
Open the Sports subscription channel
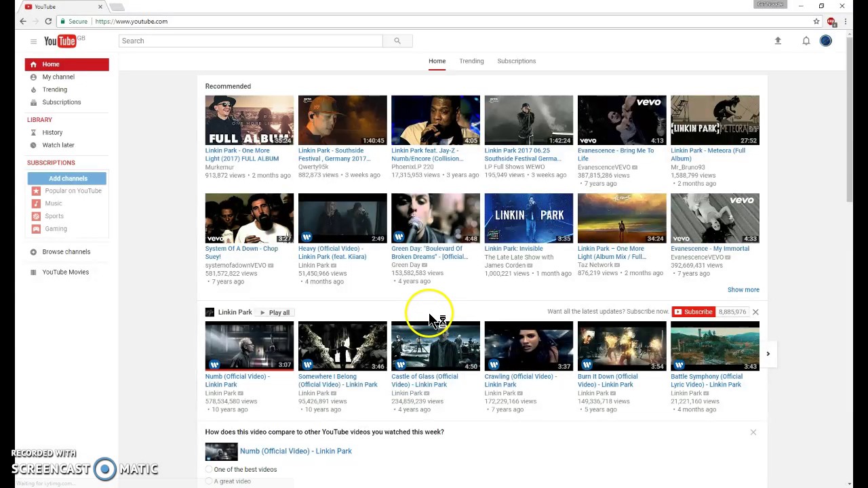tap(54, 216)
